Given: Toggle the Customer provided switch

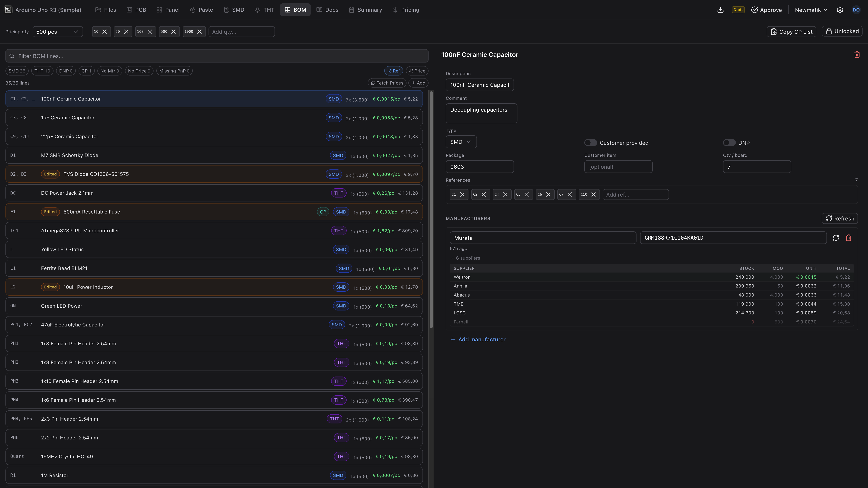Looking at the screenshot, I should pos(590,143).
